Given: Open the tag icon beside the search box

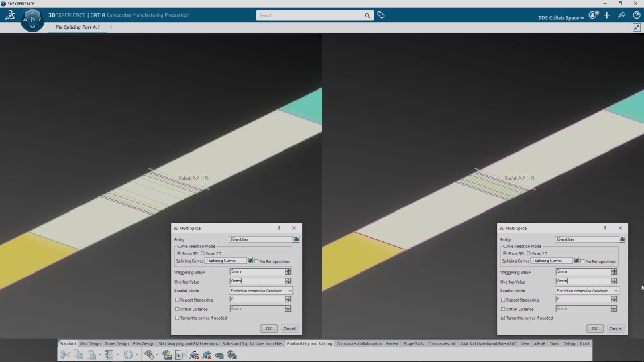Looking at the screenshot, I should [381, 15].
